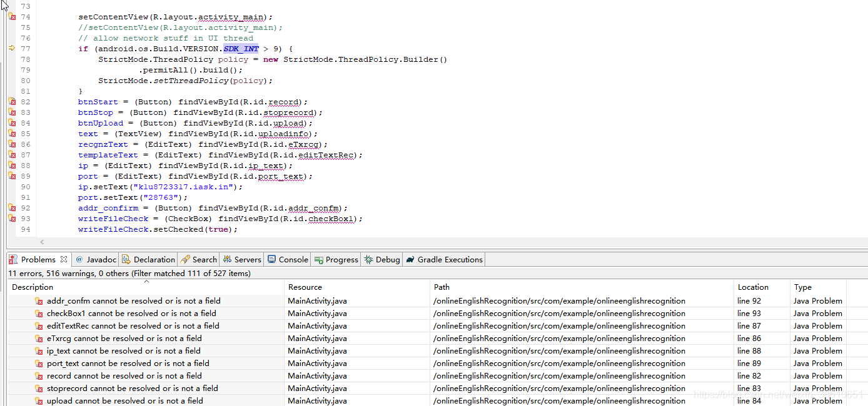Click the Debug bug icon

click(x=369, y=259)
